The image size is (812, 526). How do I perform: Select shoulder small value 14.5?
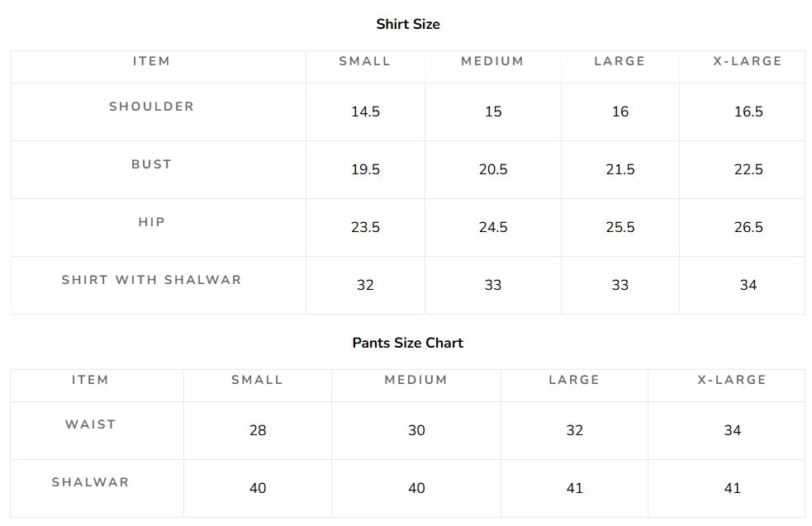coord(366,111)
